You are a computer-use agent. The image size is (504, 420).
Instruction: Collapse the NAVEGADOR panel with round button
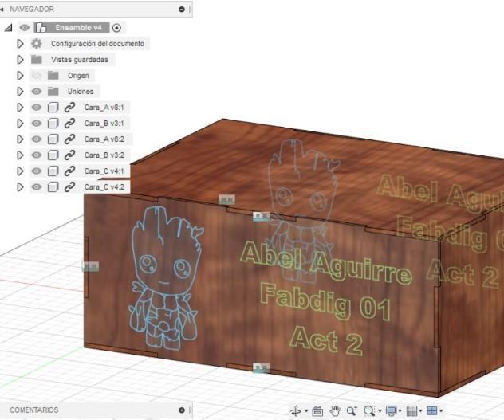[x=182, y=10]
